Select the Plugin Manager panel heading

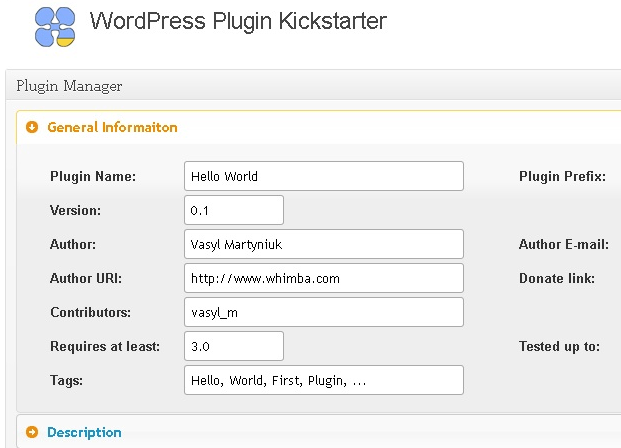(x=69, y=86)
